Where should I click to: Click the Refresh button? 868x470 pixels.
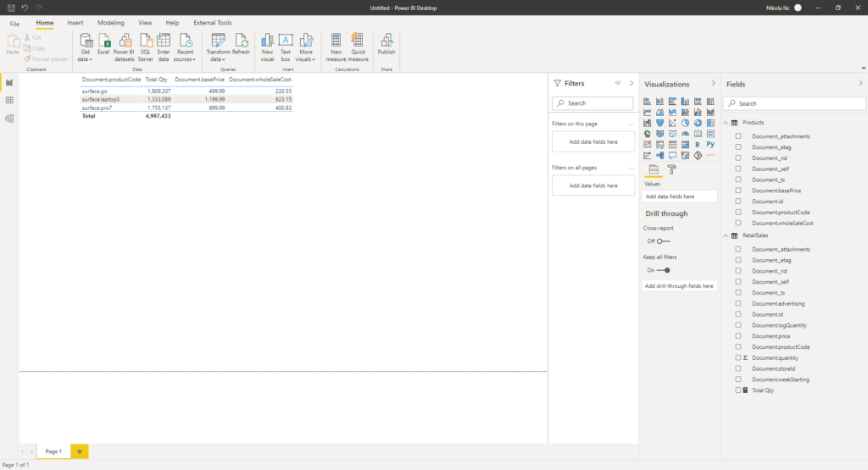(x=241, y=44)
